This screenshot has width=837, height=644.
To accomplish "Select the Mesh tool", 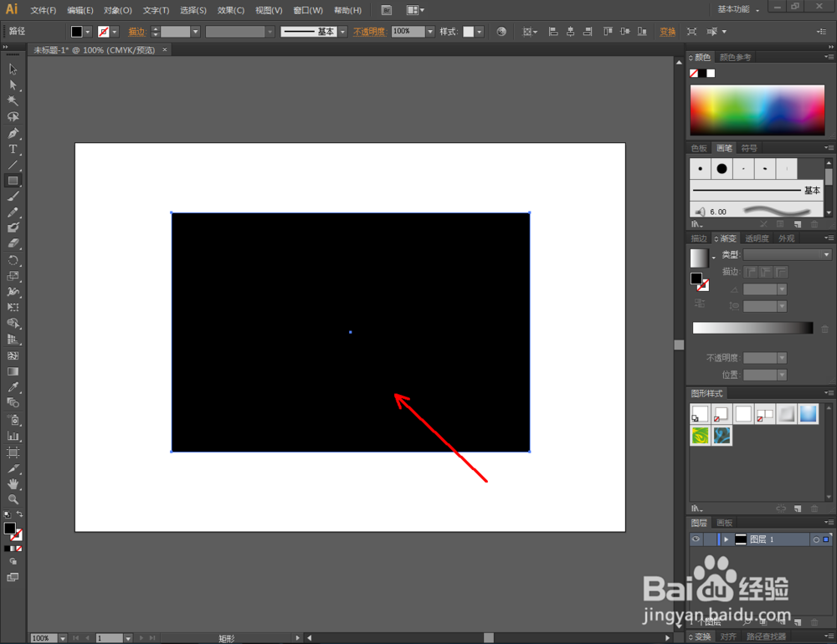I will [x=13, y=356].
